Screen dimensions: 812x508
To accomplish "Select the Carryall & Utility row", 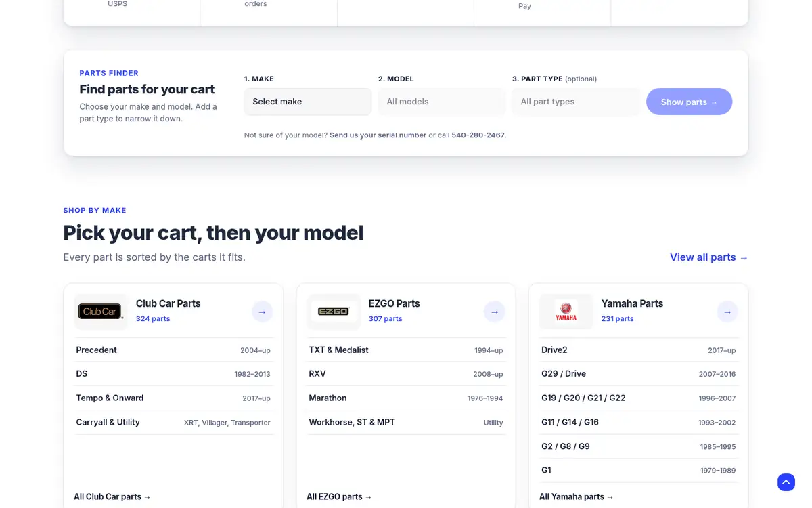I will click(174, 422).
